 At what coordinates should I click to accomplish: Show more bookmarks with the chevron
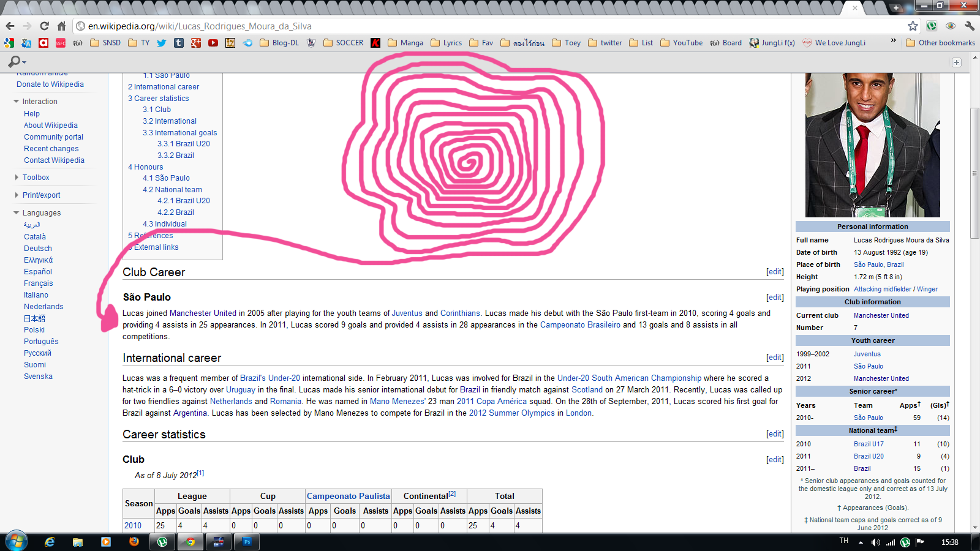tap(894, 41)
